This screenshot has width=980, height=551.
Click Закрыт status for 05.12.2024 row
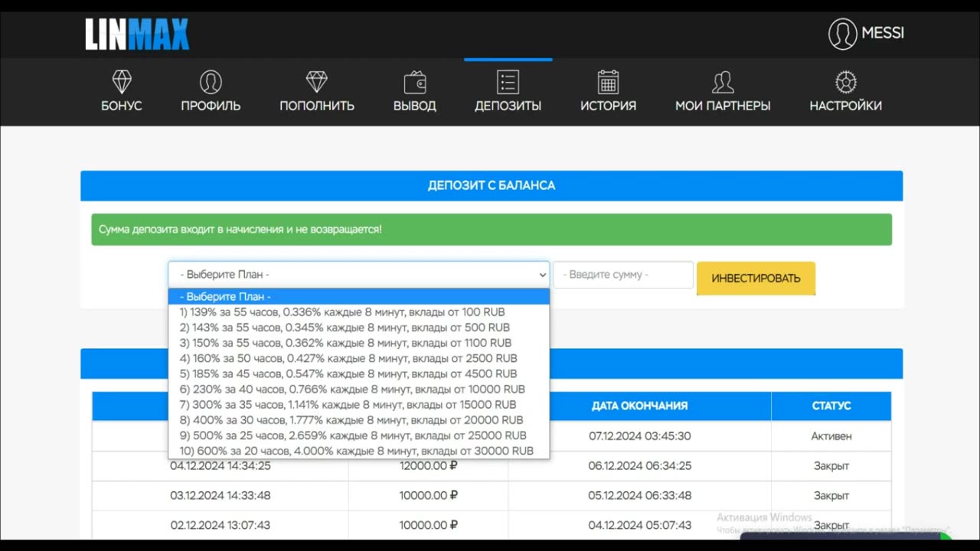[x=831, y=495]
